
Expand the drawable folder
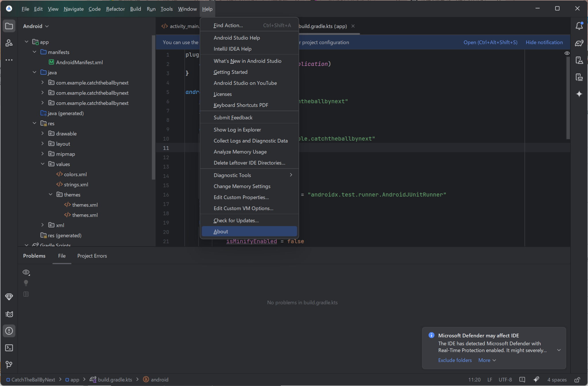[42, 133]
